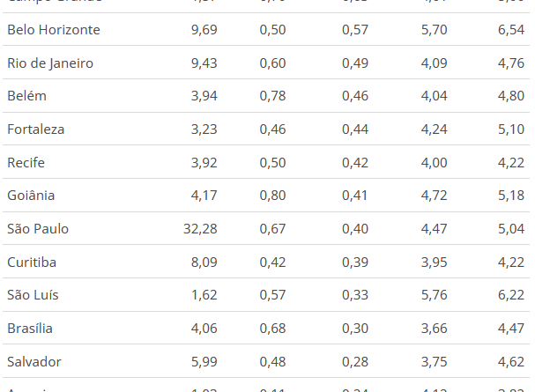
Task: Select the Goiânia row label
Action: tap(31, 196)
